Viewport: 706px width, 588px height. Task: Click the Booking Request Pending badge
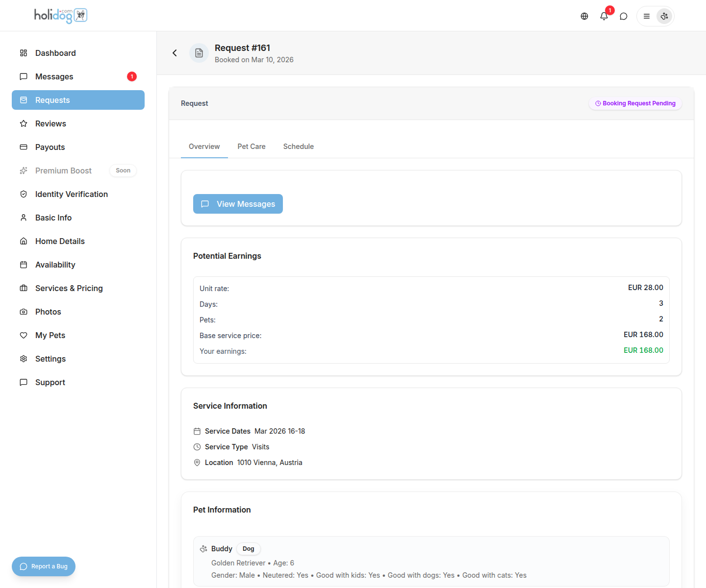(x=635, y=103)
